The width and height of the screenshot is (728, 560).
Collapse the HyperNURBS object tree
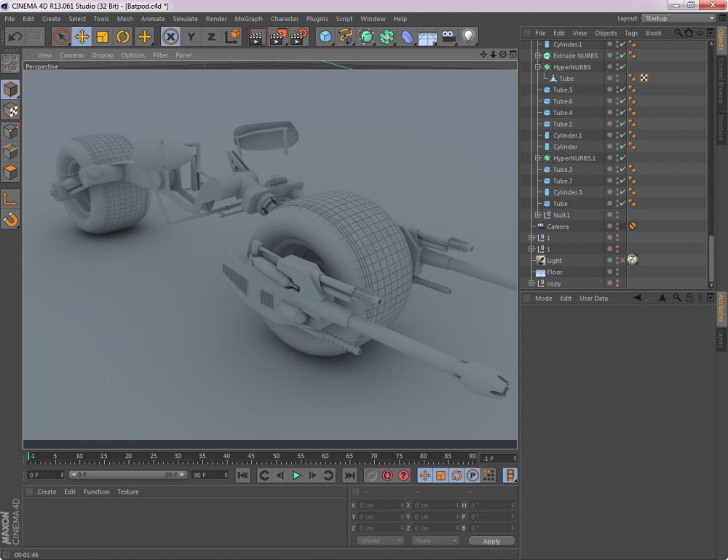point(538,67)
